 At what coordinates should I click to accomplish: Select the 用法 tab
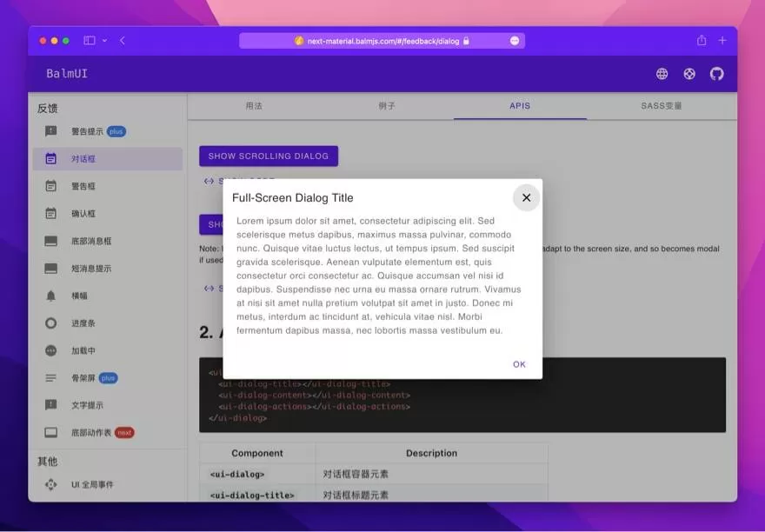click(x=254, y=106)
